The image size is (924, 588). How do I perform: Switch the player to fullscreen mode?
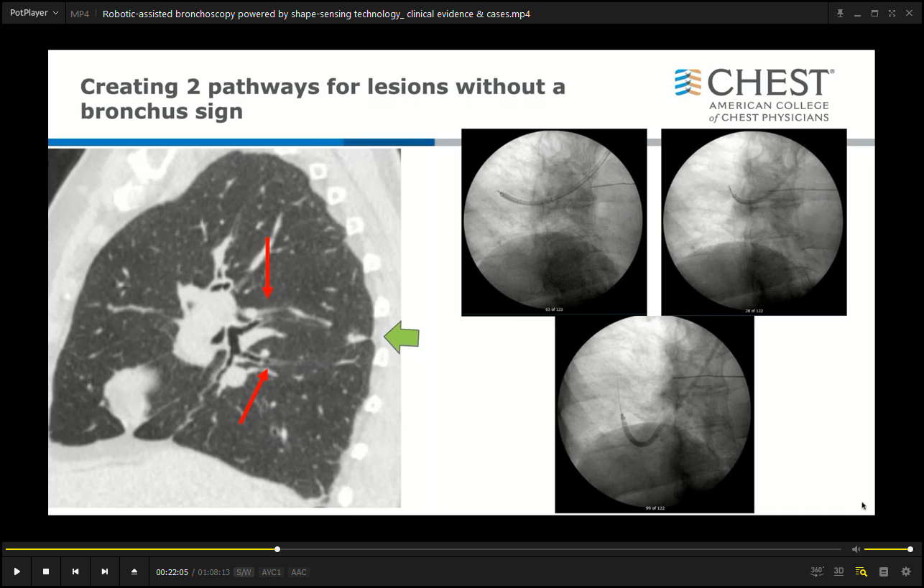click(892, 14)
